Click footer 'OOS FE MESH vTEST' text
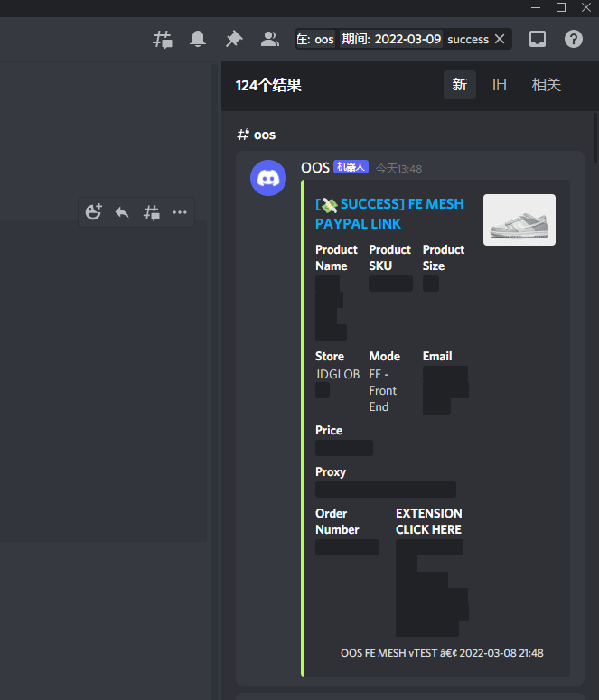Viewport: 599px width, 700px height. (389, 653)
